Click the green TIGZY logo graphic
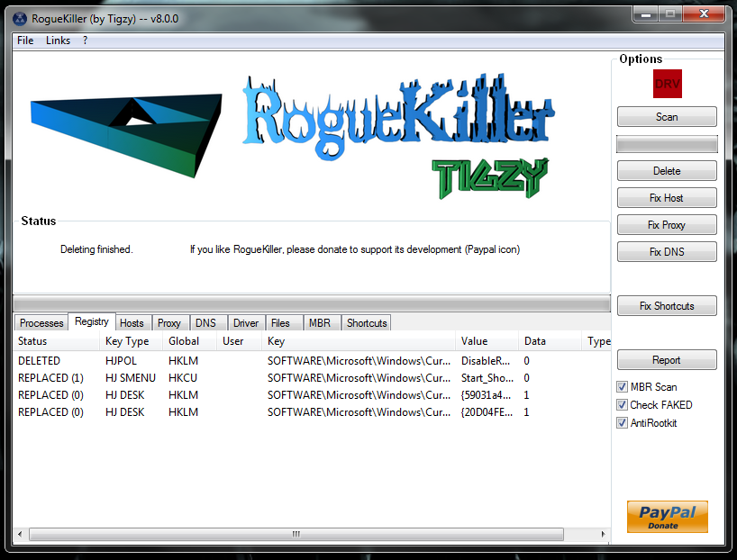The image size is (737, 560). pos(490,178)
